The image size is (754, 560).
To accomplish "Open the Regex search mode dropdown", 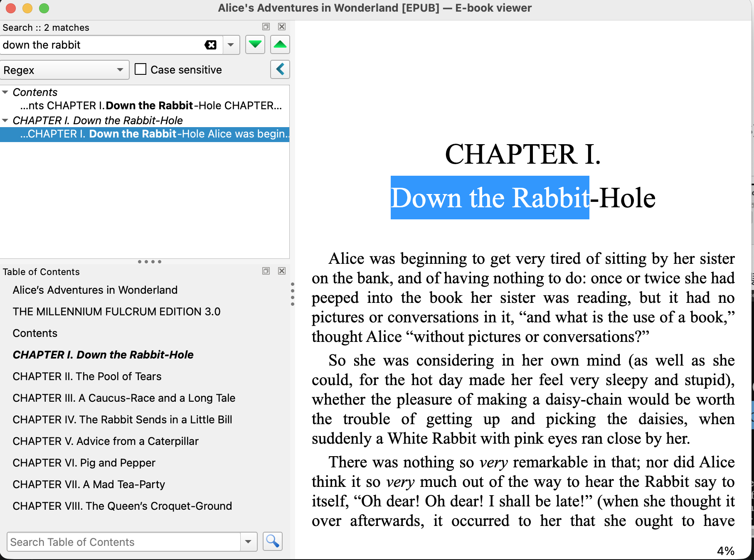I will (64, 70).
